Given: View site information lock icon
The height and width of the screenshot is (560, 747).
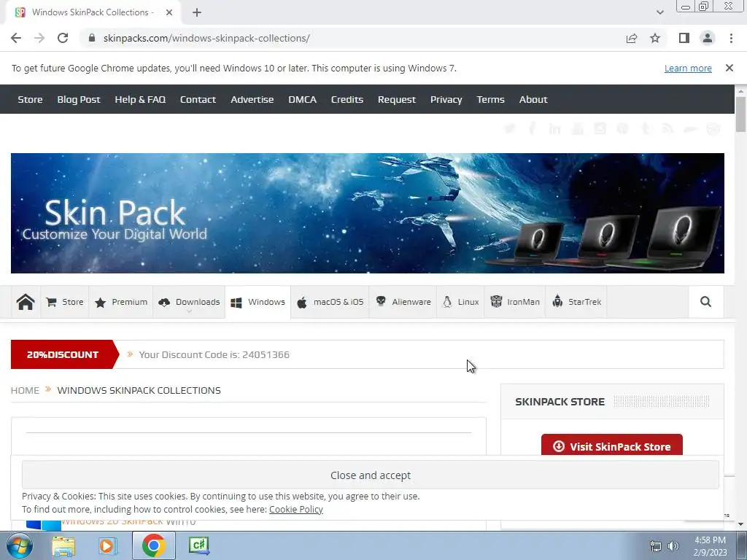Looking at the screenshot, I should click(x=92, y=38).
